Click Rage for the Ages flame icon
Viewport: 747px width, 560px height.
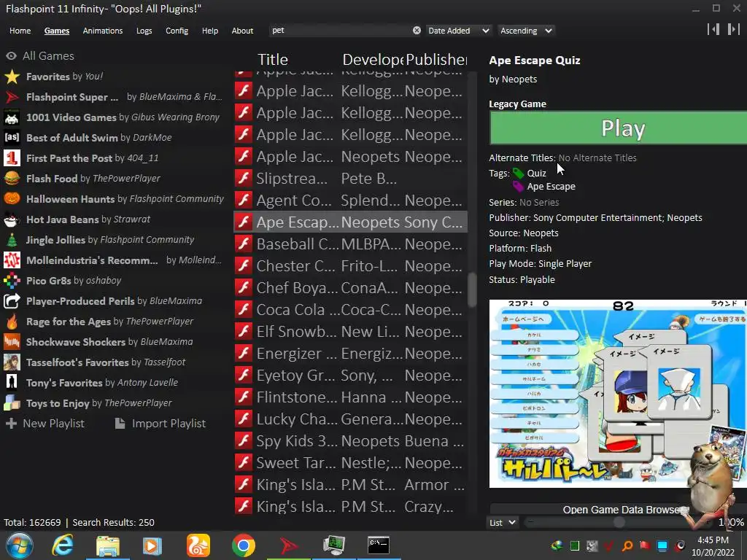[x=12, y=322]
